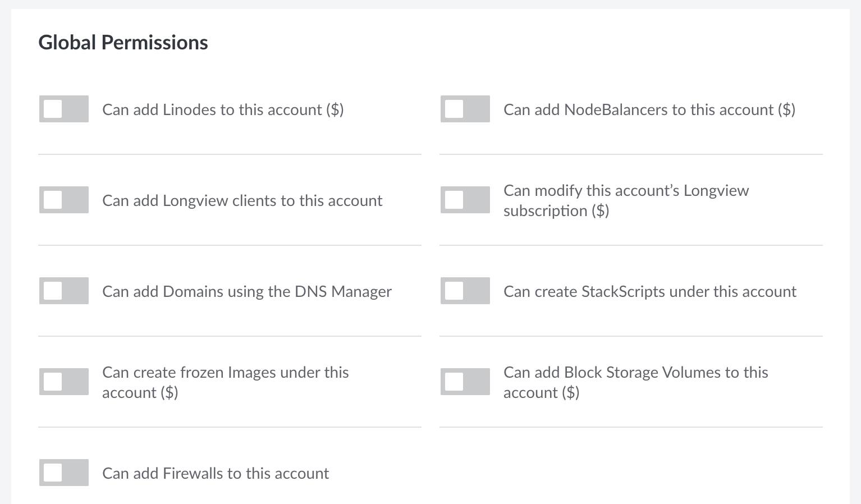Enable the add Block Storage Volumes toggle

click(465, 382)
